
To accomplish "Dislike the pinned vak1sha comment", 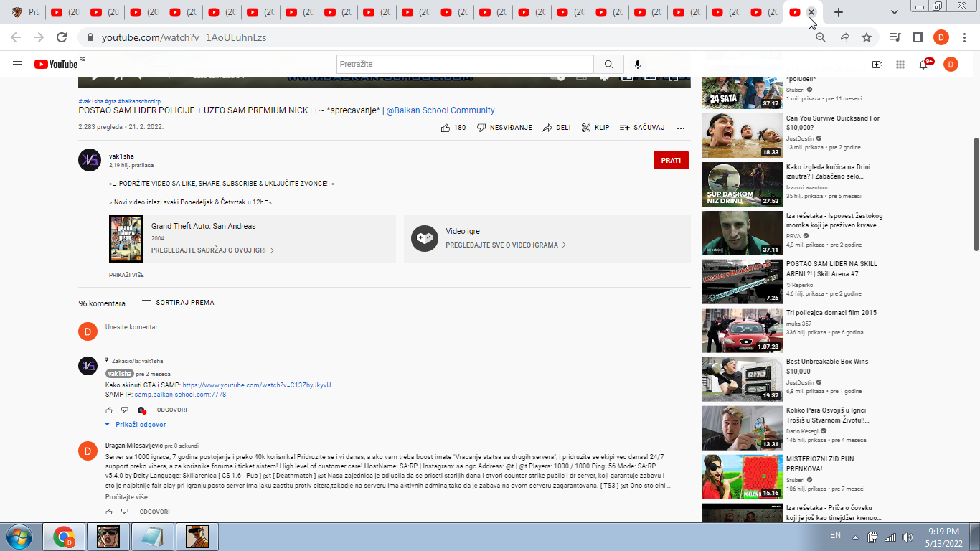I will point(124,410).
